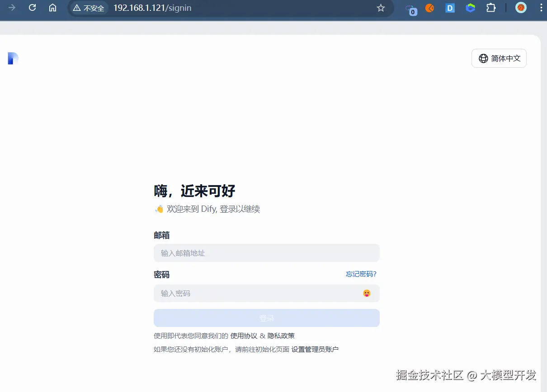The image size is (547, 392).
Task: Click the 嗨，近来可好 heading text
Action: (x=195, y=191)
